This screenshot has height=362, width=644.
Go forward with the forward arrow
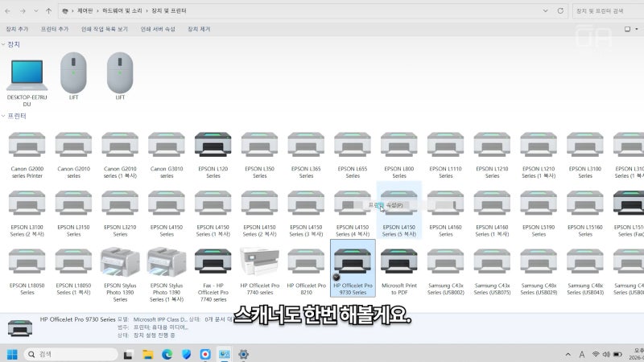pos(23,11)
